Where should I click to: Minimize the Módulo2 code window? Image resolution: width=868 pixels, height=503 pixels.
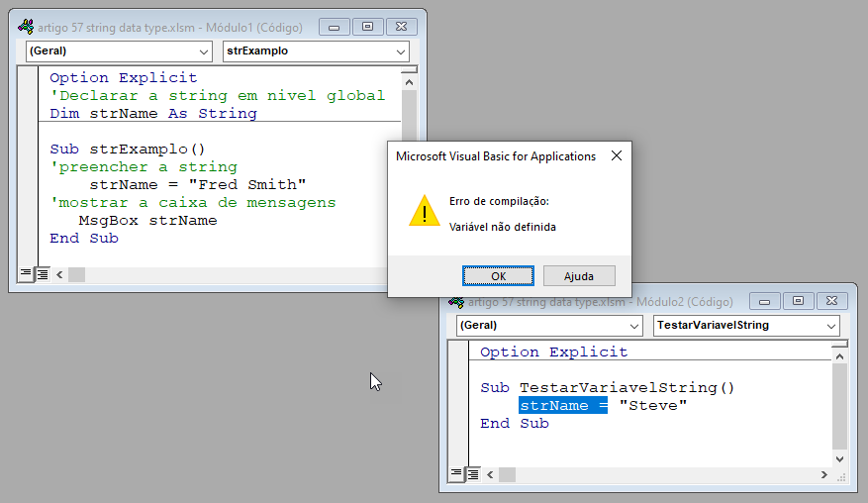(x=764, y=301)
